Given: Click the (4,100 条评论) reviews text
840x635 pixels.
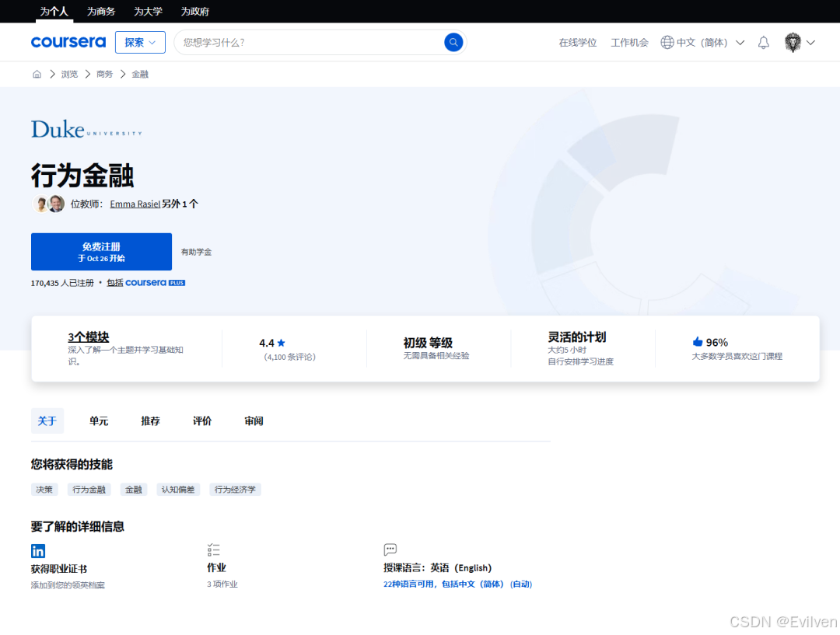Looking at the screenshot, I should point(289,357).
